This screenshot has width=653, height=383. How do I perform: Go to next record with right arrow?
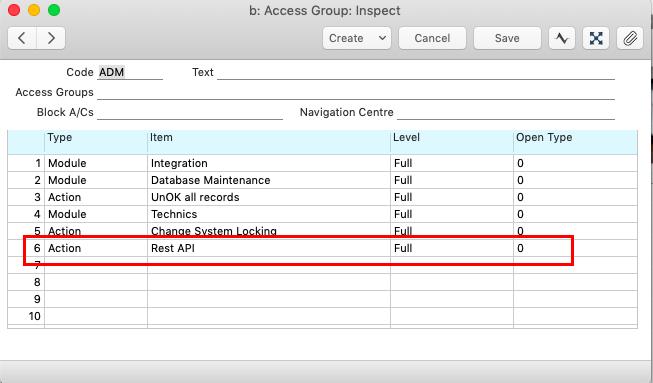[51, 38]
